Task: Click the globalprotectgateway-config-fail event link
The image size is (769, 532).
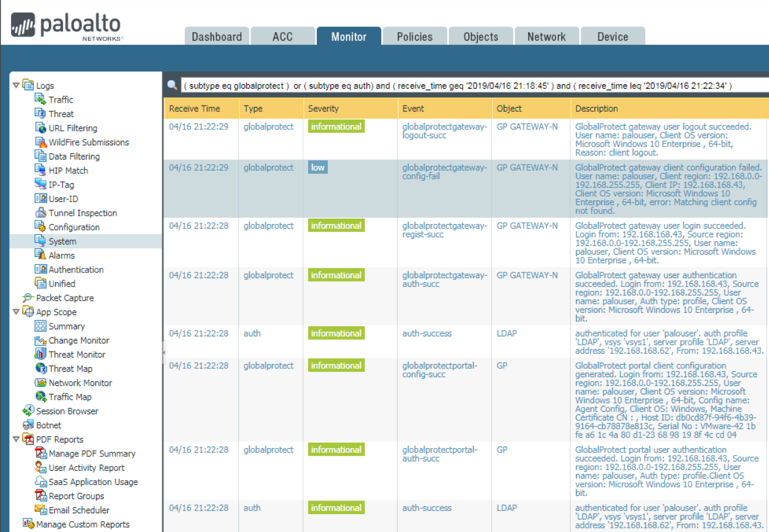Action: pos(443,172)
